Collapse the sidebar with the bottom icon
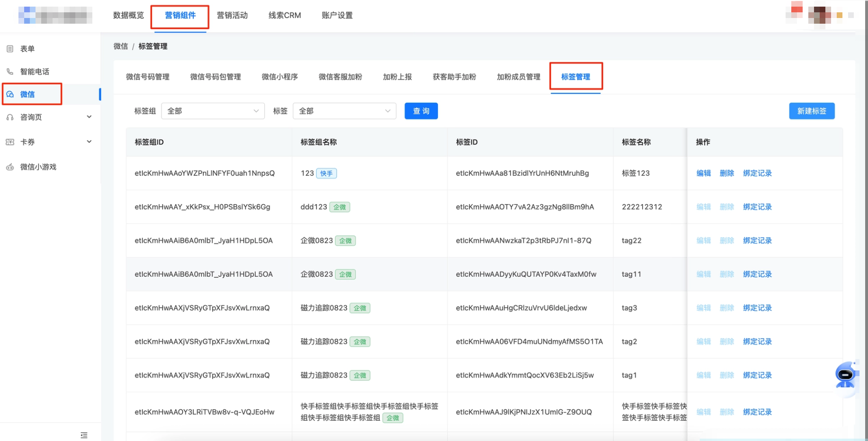 click(x=84, y=435)
